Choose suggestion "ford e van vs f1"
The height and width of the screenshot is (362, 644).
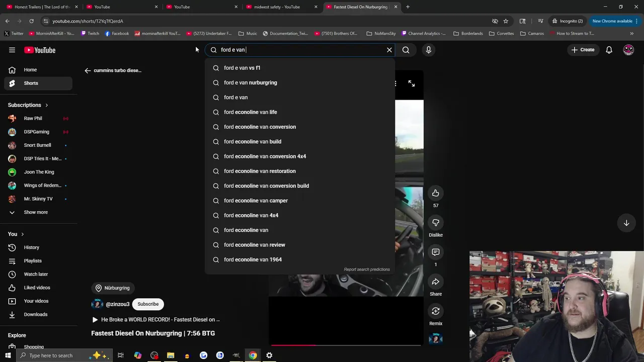click(x=300, y=68)
